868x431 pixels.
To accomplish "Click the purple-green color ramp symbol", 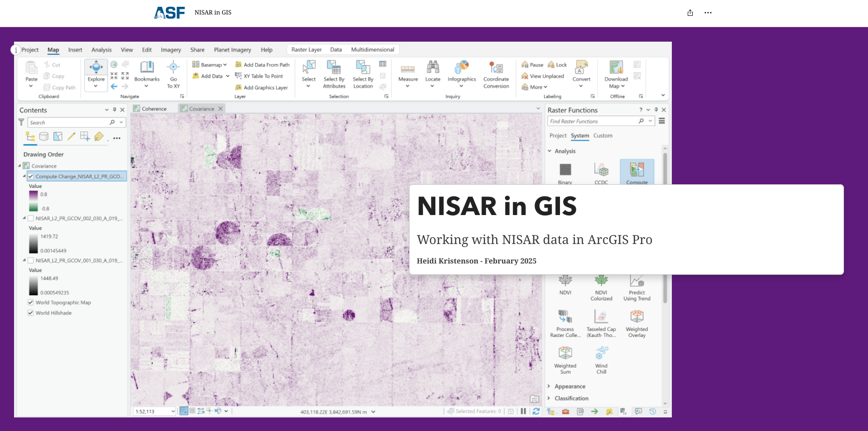I will [x=34, y=201].
